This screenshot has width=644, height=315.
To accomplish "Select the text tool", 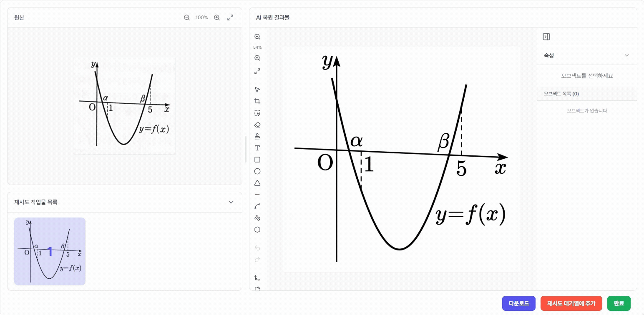I will click(257, 148).
